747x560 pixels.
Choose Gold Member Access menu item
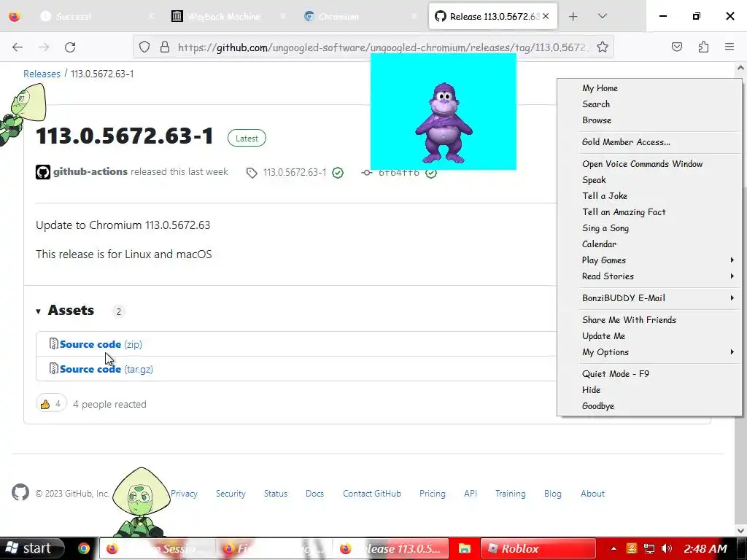click(x=649, y=142)
